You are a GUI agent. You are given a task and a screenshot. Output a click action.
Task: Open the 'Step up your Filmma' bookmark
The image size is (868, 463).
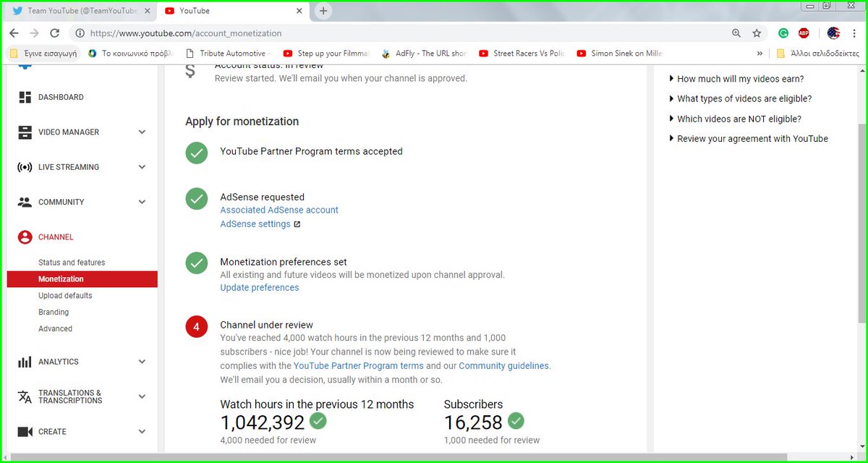pyautogui.click(x=325, y=54)
